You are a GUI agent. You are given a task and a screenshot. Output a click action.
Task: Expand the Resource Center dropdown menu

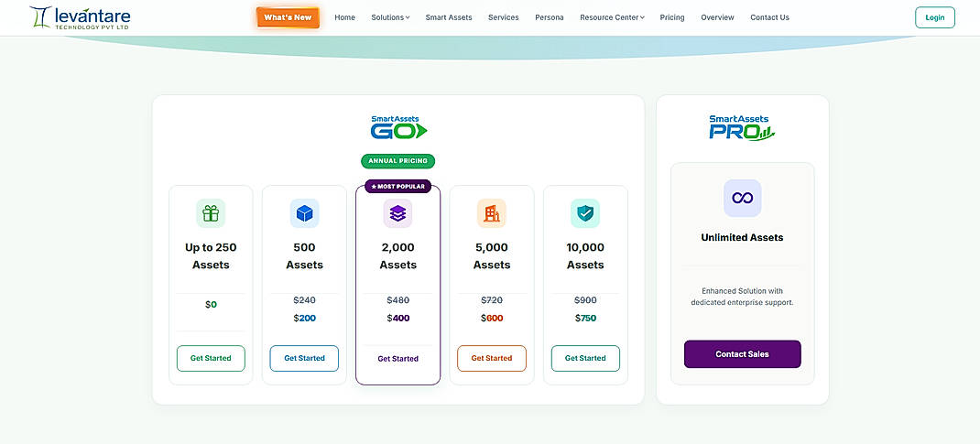click(x=612, y=17)
